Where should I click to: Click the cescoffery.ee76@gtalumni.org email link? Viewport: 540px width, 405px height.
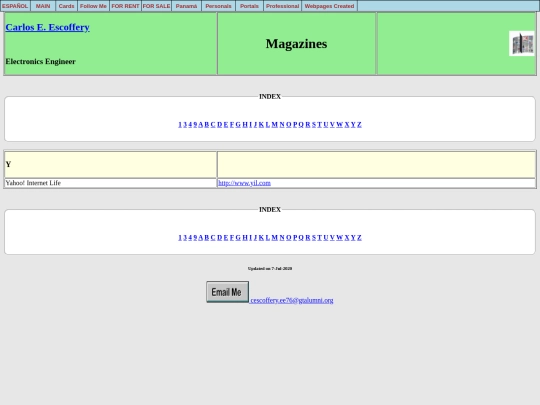tap(292, 300)
